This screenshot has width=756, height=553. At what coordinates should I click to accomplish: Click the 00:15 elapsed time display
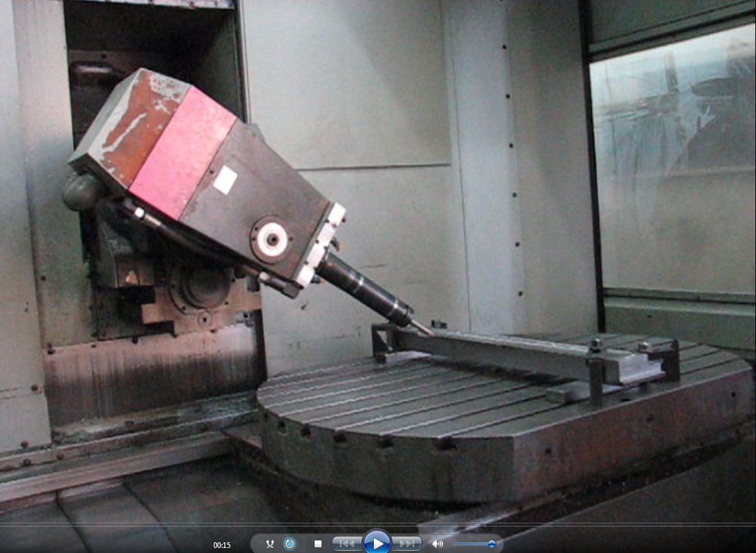222,545
